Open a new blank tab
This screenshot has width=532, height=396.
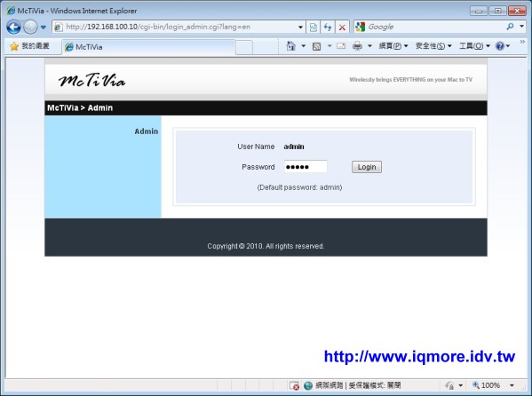click(244, 47)
